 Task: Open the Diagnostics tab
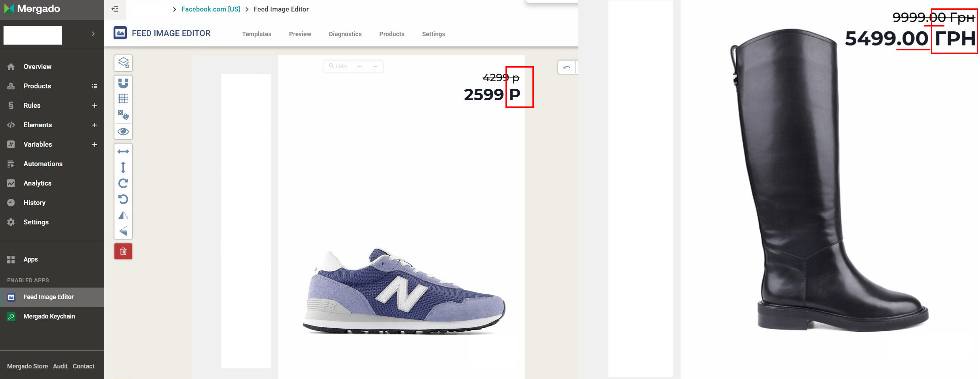pos(345,34)
